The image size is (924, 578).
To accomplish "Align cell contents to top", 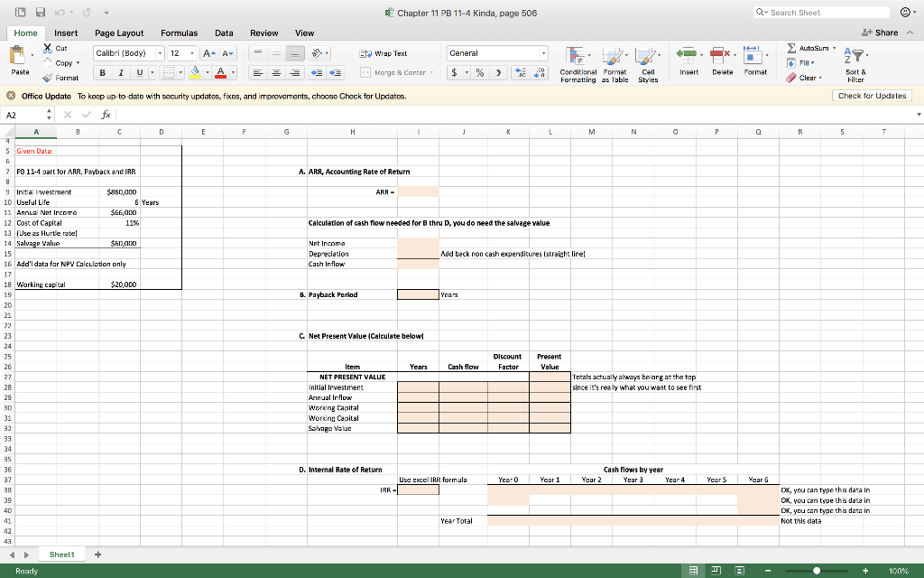I will click(x=257, y=53).
